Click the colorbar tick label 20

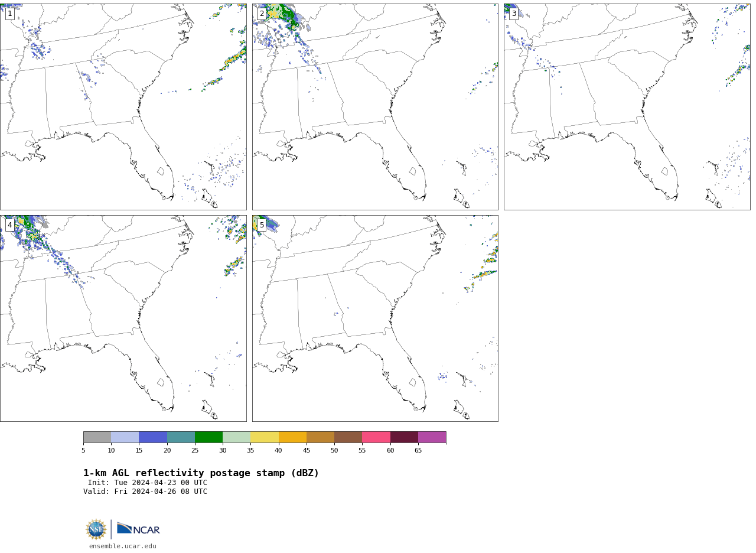coord(167,451)
